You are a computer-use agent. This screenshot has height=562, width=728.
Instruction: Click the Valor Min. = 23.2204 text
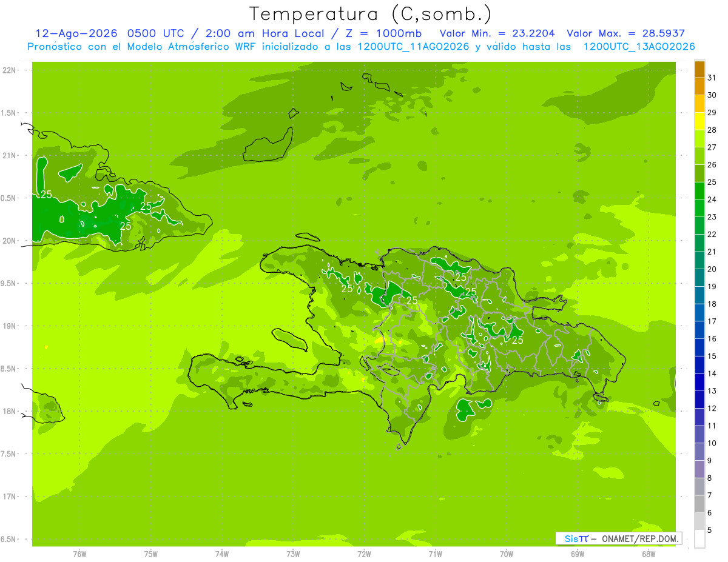pos(497,33)
